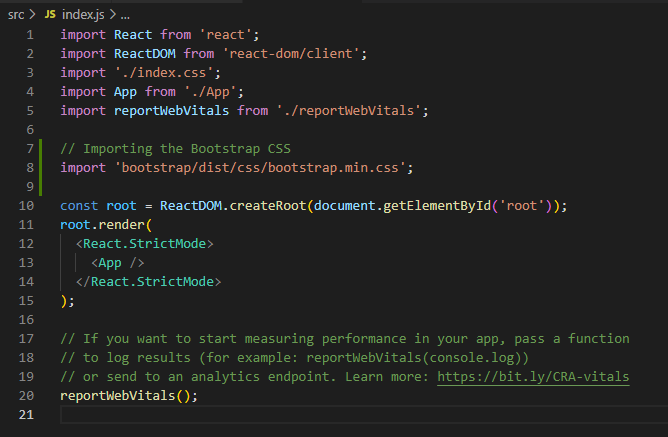Click the 'Importing the Bootstrap CSS' comment
Image resolution: width=668 pixels, height=437 pixels.
click(176, 149)
